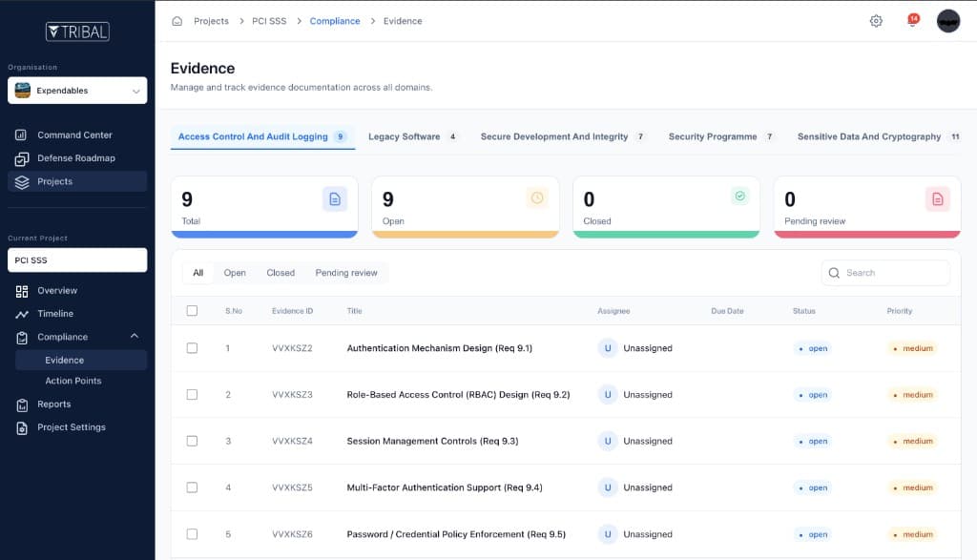Check the Multi-Factor Authentication Support row
This screenshot has width=977, height=560.
(x=192, y=487)
